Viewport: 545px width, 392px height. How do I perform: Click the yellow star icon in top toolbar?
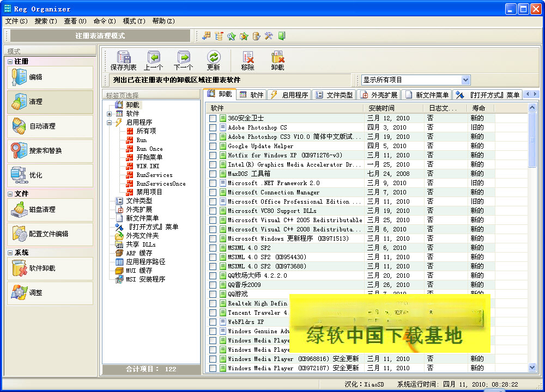tap(244, 36)
